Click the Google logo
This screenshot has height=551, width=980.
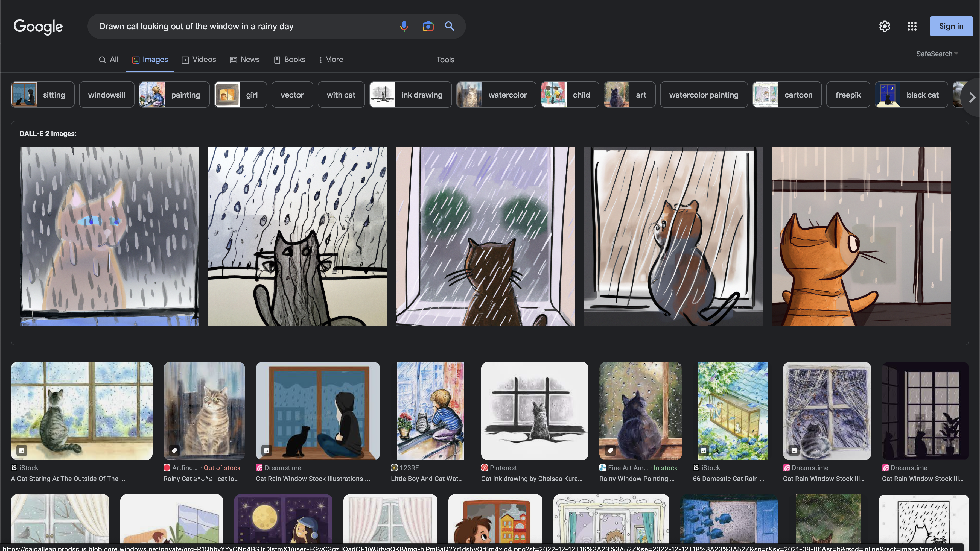[38, 27]
